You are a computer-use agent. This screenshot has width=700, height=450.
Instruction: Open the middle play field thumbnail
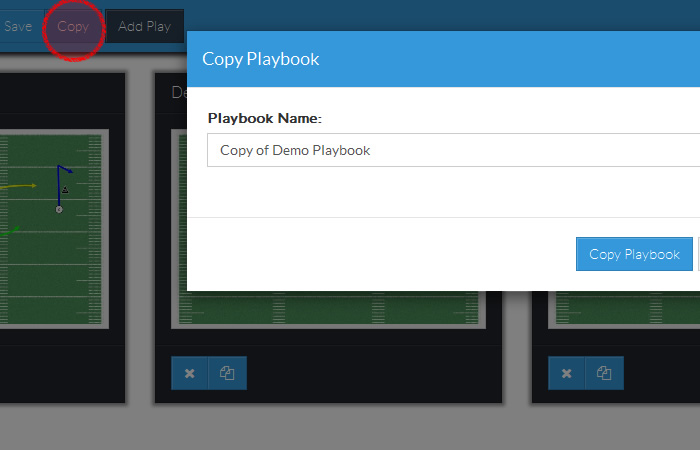tap(330, 308)
